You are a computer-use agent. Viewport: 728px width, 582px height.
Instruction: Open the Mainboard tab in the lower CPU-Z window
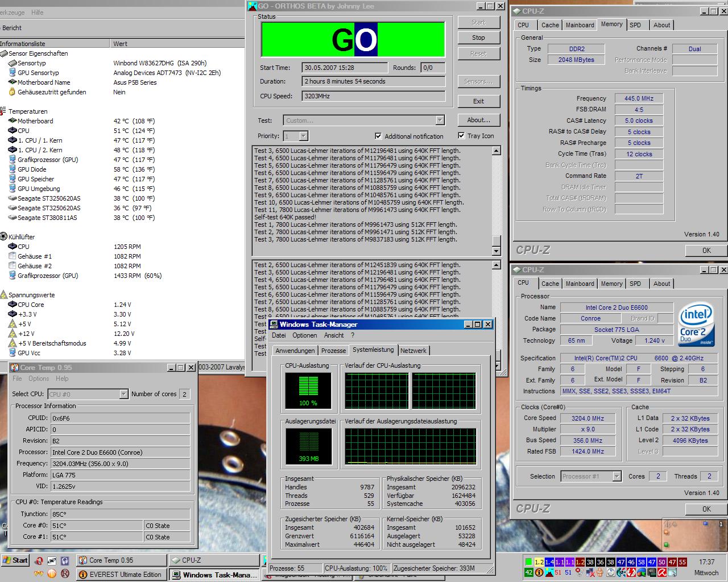580,284
